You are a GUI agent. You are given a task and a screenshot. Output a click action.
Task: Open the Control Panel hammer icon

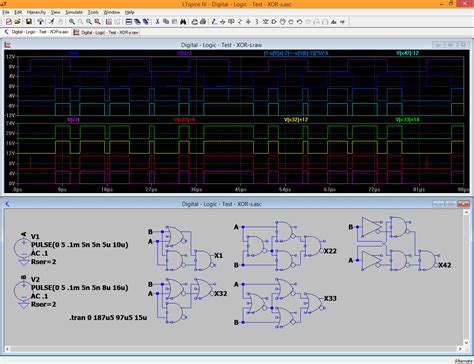[40, 22]
